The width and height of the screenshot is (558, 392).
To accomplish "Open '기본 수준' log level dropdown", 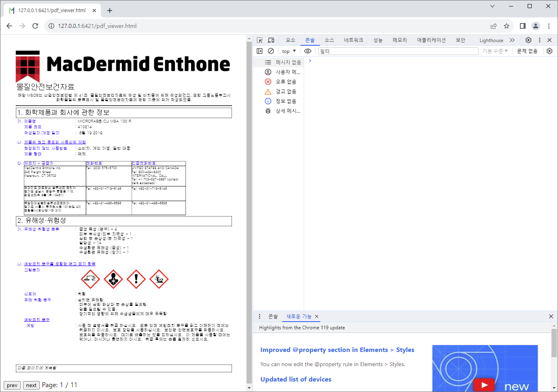I will click(x=495, y=51).
